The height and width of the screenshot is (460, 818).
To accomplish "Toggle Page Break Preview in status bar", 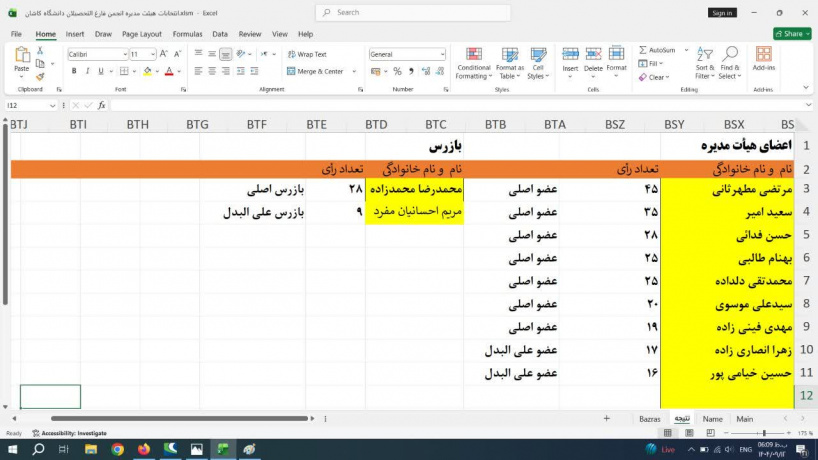I will click(710, 433).
